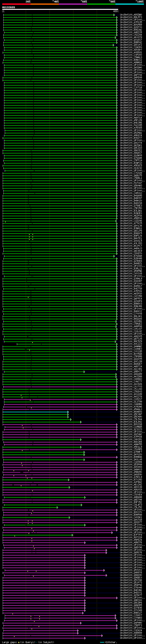This screenshot has height=644, width=146.
Task: Click hit label UniRef100_Q23223
Action: click(x=131, y=429)
